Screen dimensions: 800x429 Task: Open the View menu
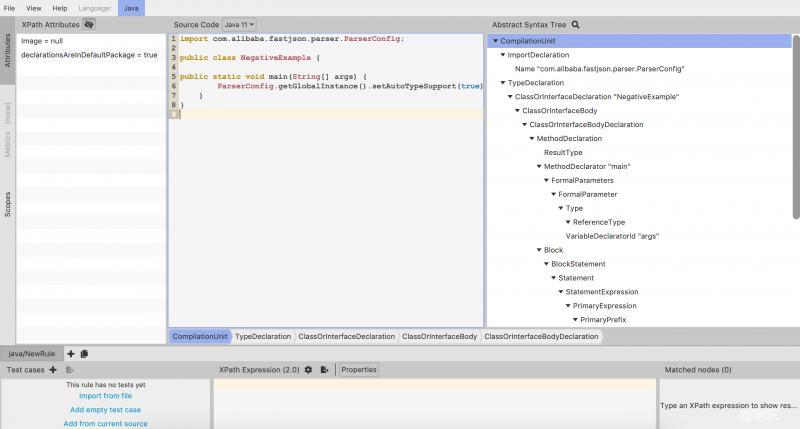click(34, 8)
